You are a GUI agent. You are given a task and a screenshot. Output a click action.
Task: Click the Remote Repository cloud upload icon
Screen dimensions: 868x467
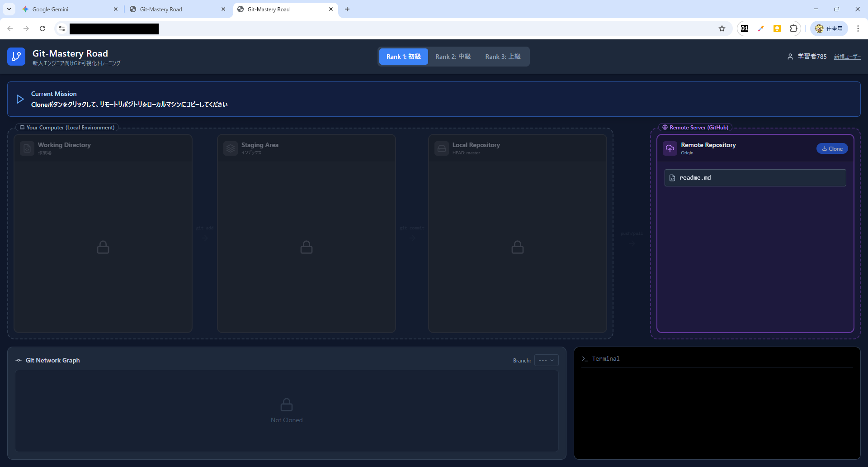(x=670, y=148)
